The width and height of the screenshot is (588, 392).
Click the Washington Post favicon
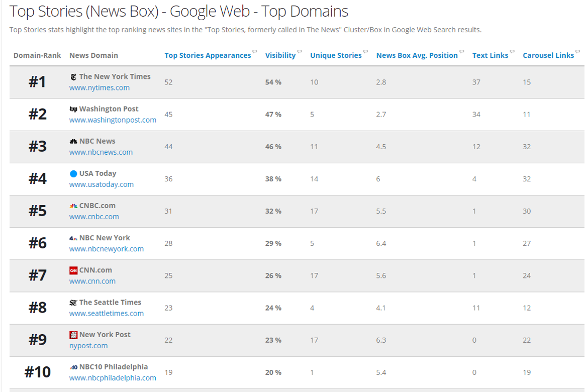tap(73, 109)
